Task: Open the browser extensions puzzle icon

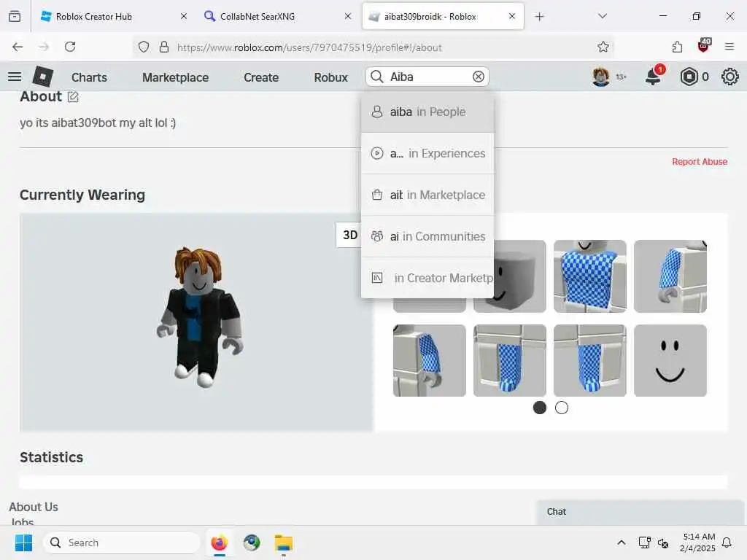Action: (x=677, y=47)
